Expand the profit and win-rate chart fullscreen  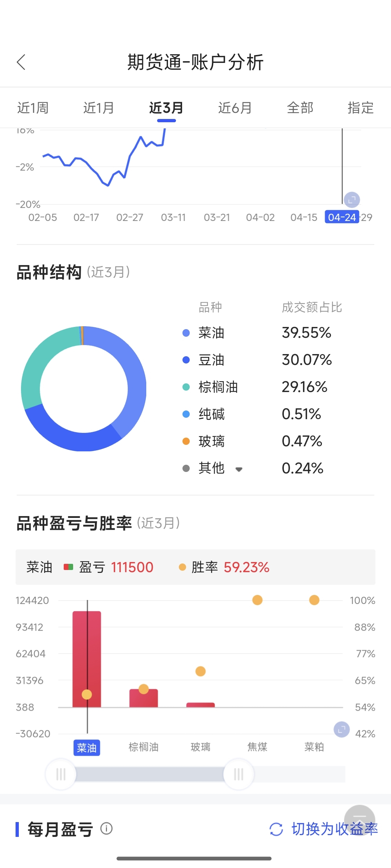tap(341, 729)
